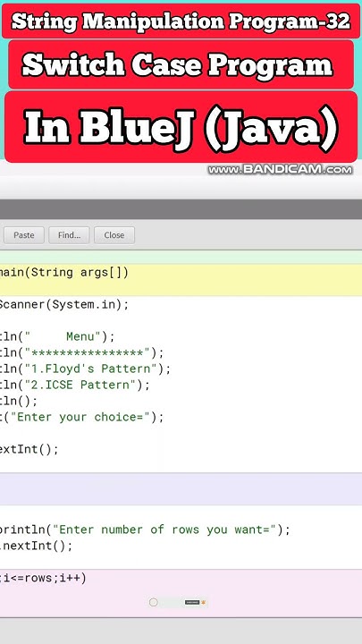Screen dimensions: 362x644
Task: Click the Close button in editor toolbar
Action: [114, 235]
